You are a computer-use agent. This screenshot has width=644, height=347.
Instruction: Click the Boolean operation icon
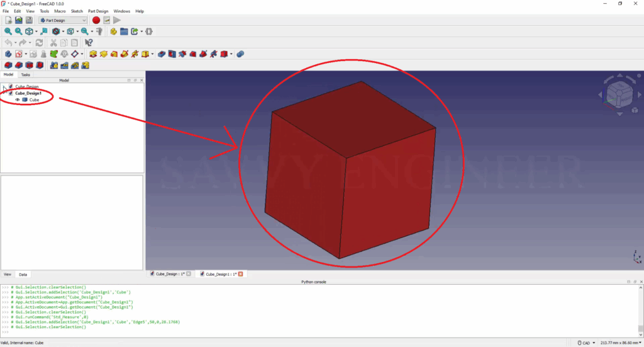(x=240, y=54)
